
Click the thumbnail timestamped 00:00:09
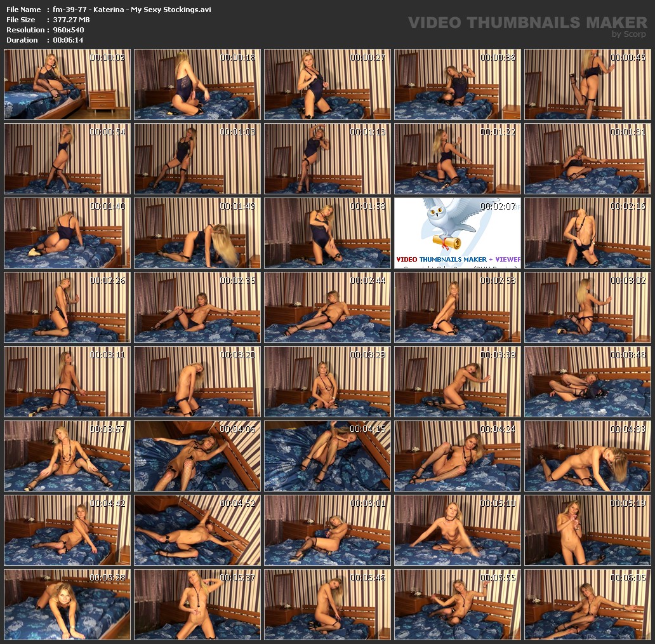(x=67, y=84)
